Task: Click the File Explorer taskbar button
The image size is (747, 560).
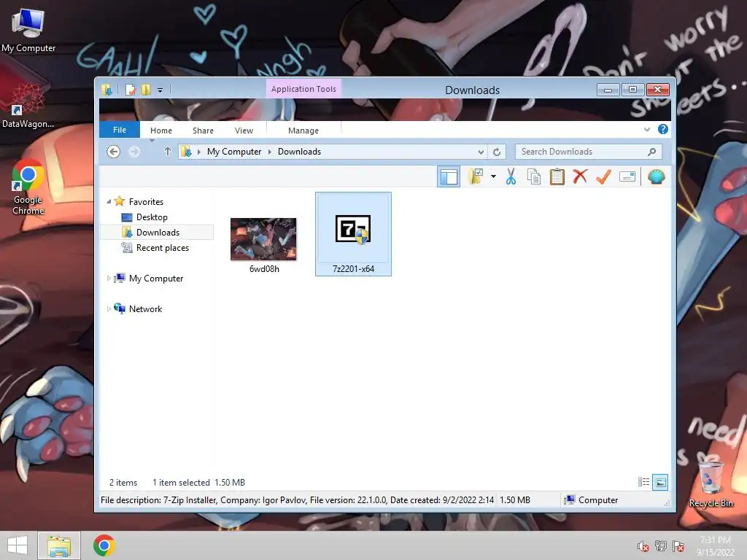Action: coord(59,545)
